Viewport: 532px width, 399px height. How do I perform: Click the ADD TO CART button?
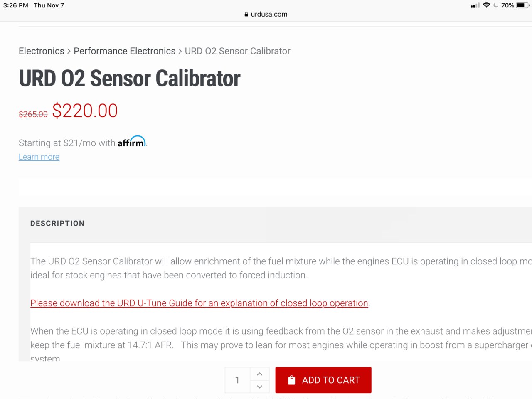[x=323, y=380]
